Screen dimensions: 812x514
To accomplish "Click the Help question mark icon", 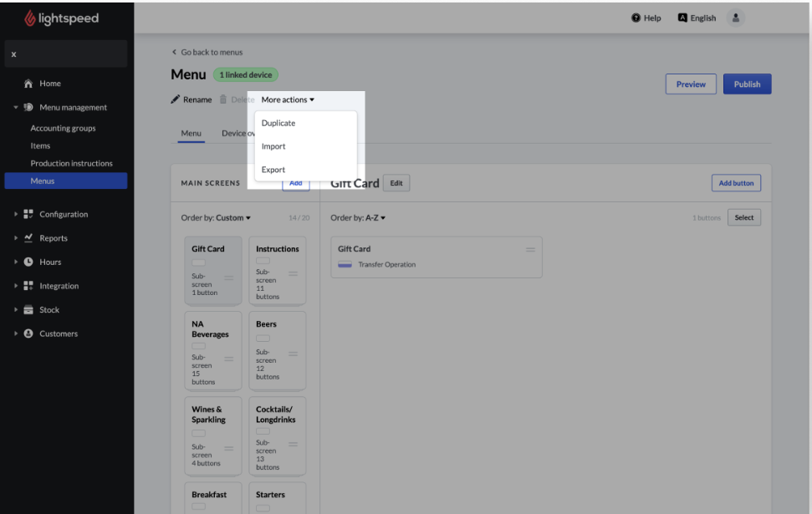I will click(x=636, y=18).
